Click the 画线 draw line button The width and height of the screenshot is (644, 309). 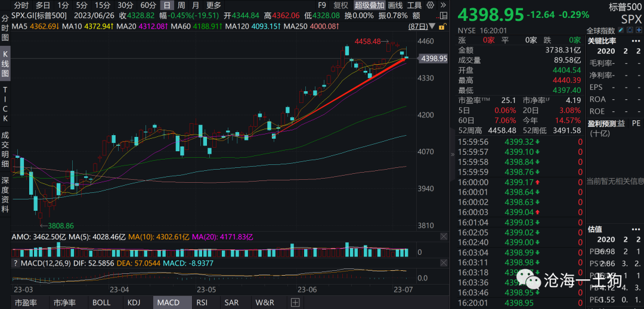click(395, 5)
